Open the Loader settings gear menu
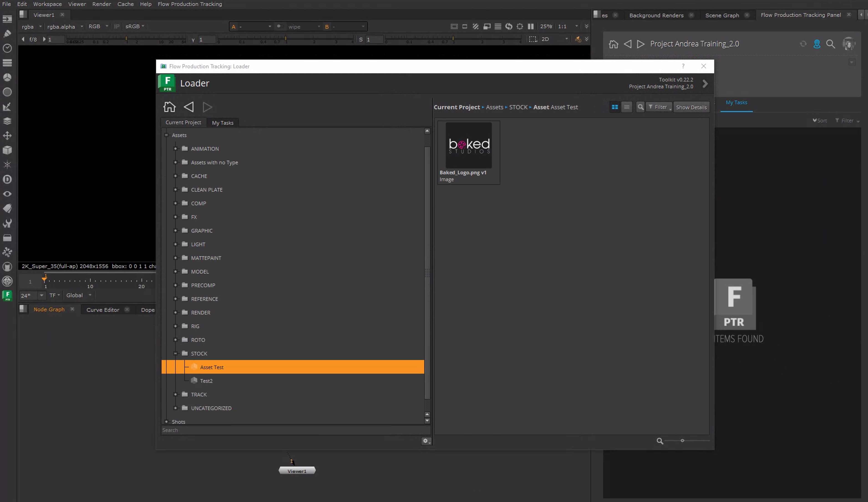The image size is (868, 502). coord(426,441)
